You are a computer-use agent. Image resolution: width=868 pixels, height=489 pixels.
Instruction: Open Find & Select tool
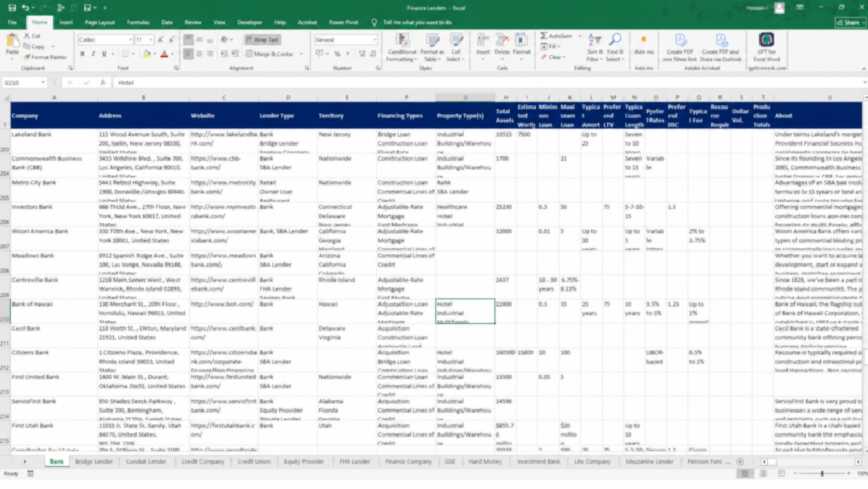615,48
